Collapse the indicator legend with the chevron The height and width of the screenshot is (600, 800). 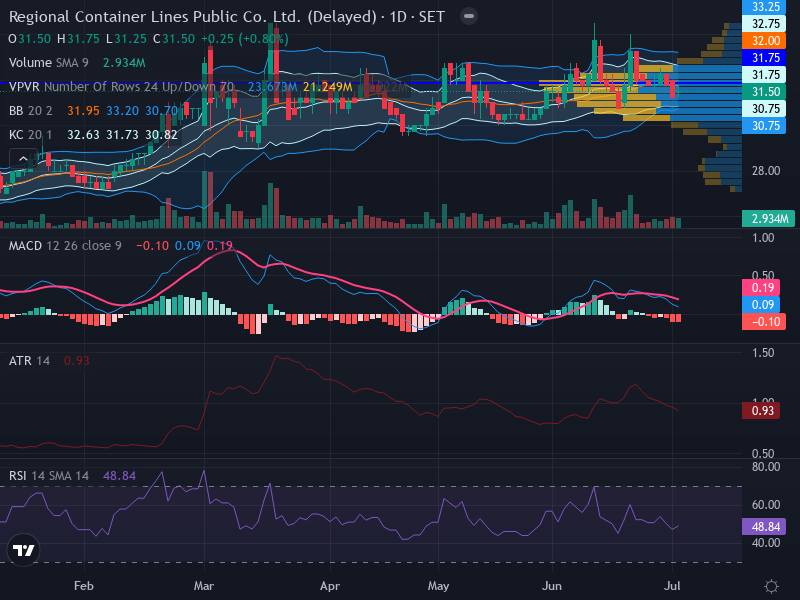click(23, 159)
